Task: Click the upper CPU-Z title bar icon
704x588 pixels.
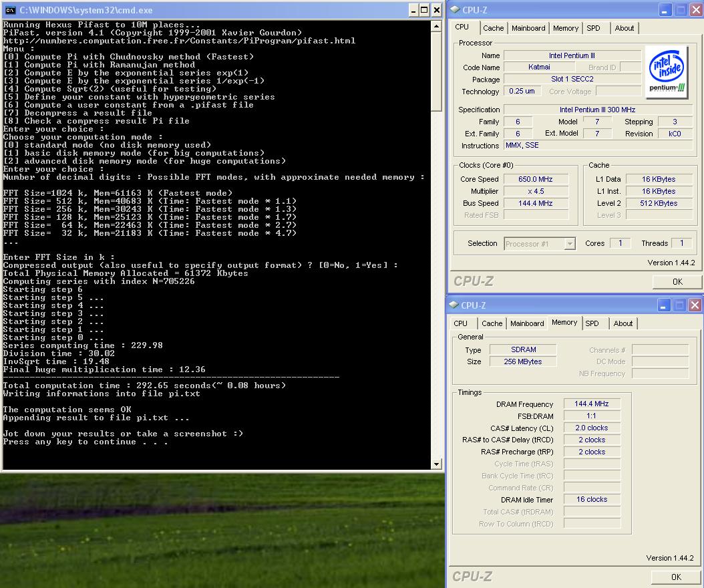Action: (455, 9)
